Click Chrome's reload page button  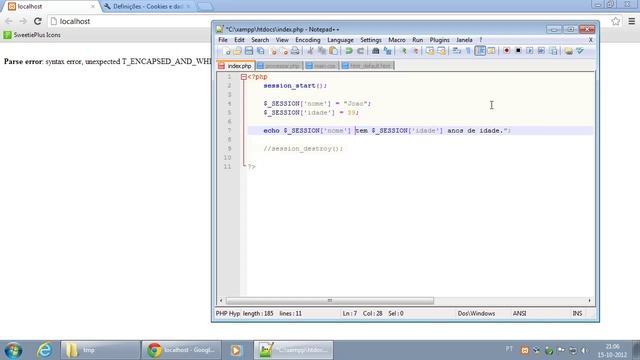[38, 21]
